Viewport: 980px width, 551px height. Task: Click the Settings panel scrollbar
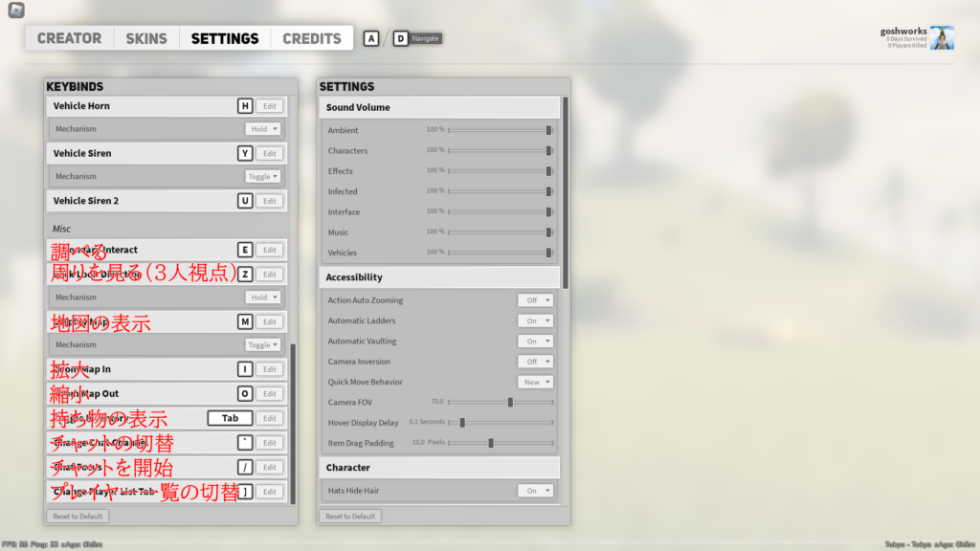tap(565, 191)
